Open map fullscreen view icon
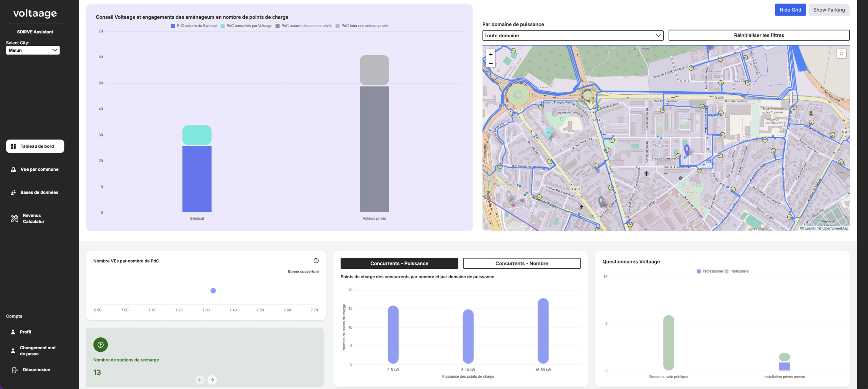868x389 pixels. click(x=841, y=54)
